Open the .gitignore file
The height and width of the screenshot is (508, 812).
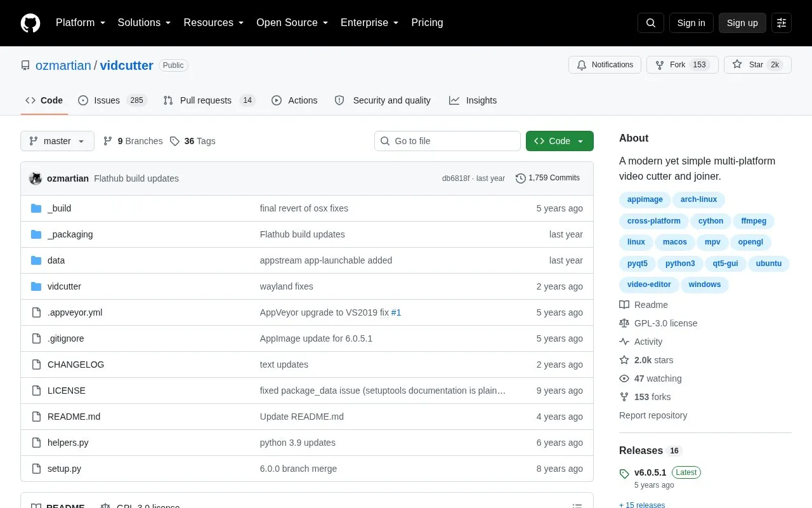pyautogui.click(x=65, y=338)
